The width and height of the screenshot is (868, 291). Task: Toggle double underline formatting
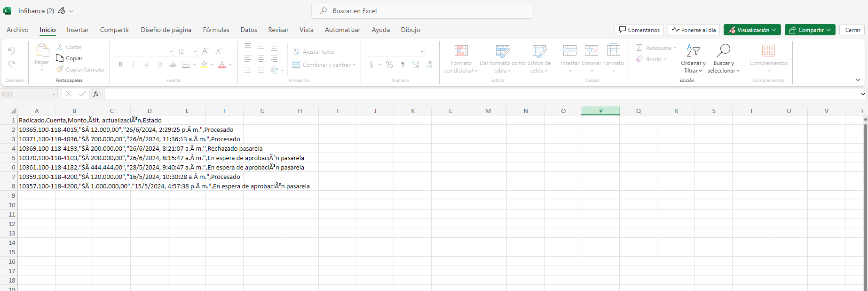coord(160,65)
